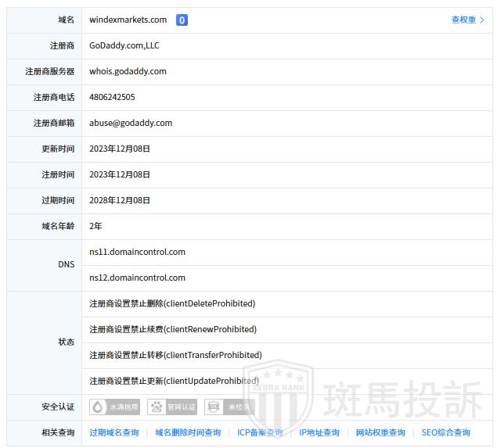Click the windexmarkets.com domain text

[x=128, y=20]
